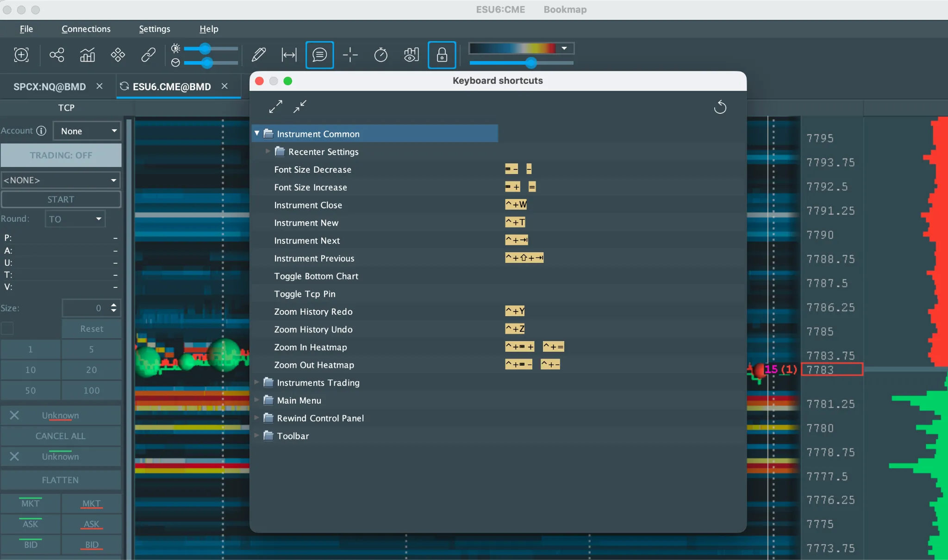Click the refresh icon on ESU6.CME tab
The image size is (948, 560).
click(x=124, y=86)
